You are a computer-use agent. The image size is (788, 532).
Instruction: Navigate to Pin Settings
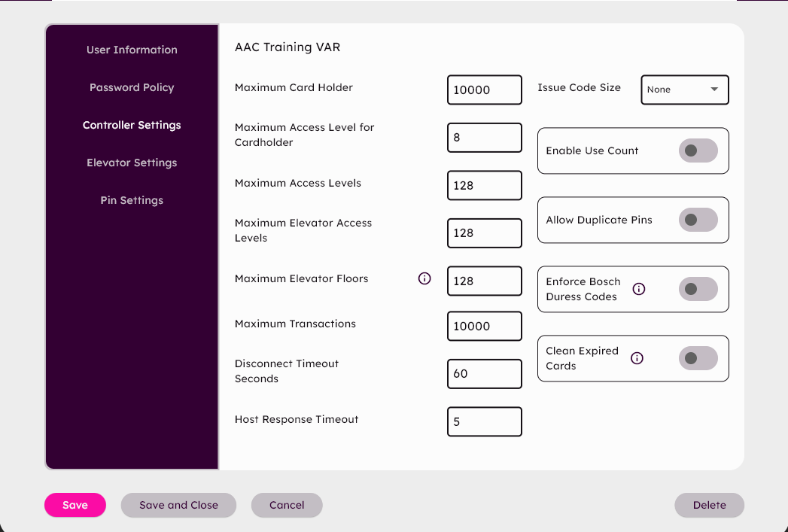click(x=132, y=200)
